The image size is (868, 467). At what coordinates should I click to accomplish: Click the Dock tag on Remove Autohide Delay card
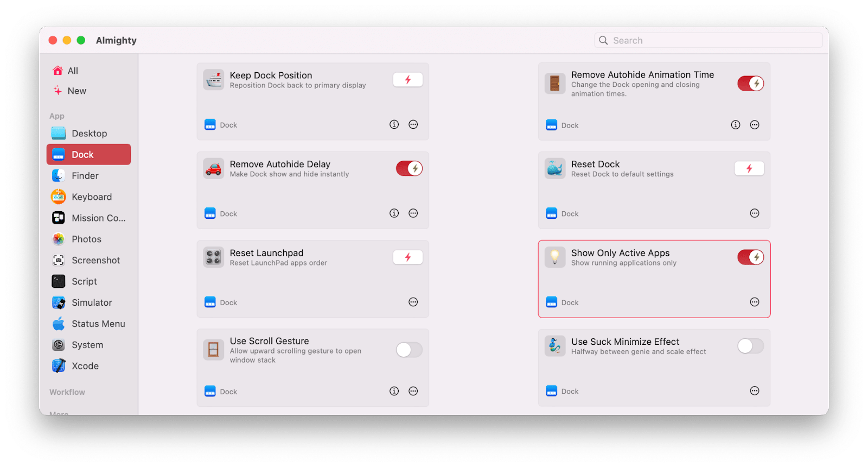[x=221, y=213]
